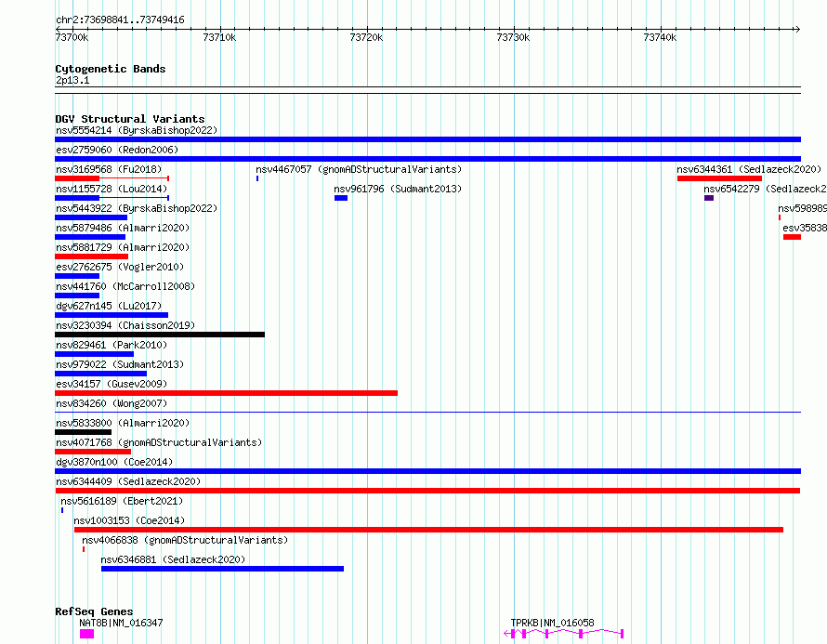Click the blue bar under nsv5554214

pyautogui.click(x=427, y=139)
